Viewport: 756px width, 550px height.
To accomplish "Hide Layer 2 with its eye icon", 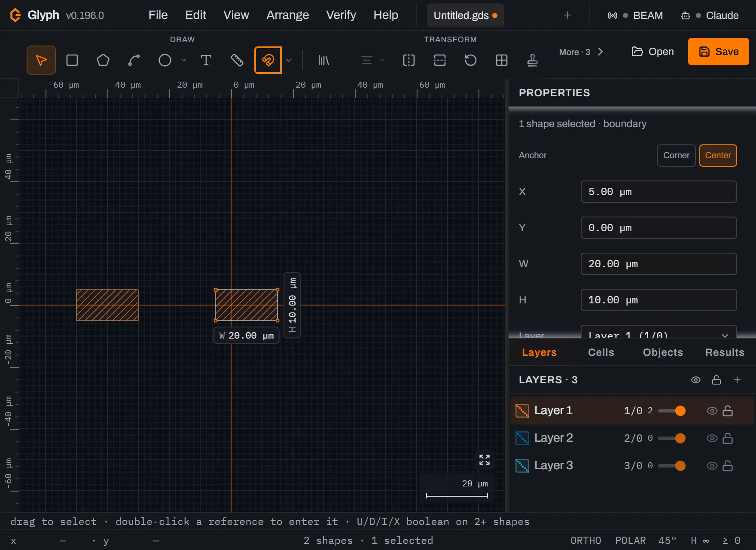I will click(x=712, y=438).
